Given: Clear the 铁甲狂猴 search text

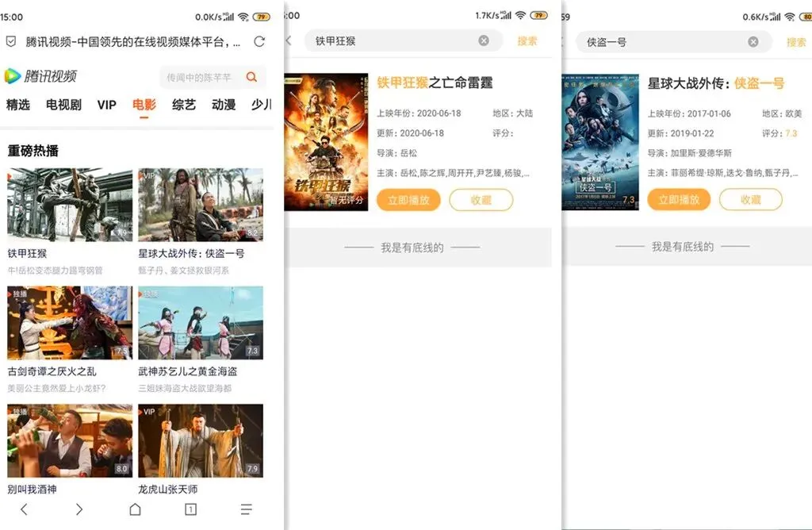Looking at the screenshot, I should tap(484, 40).
